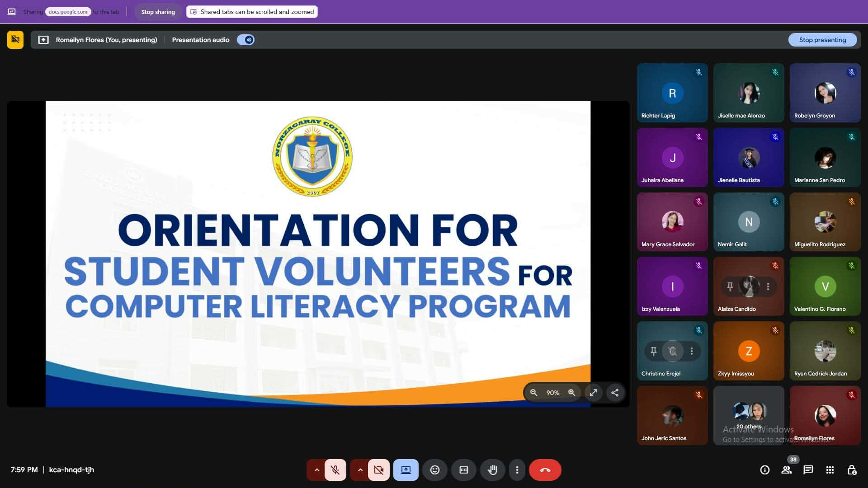
Task: Click Stop presenting button
Action: pos(822,40)
